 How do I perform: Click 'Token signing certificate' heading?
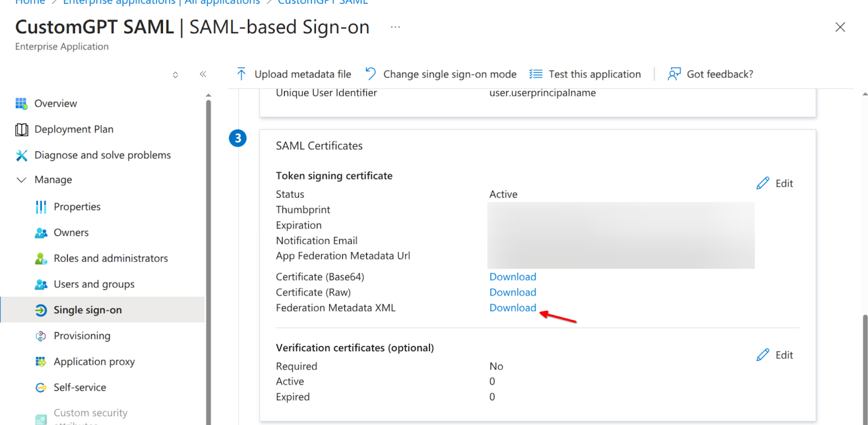pyautogui.click(x=334, y=176)
